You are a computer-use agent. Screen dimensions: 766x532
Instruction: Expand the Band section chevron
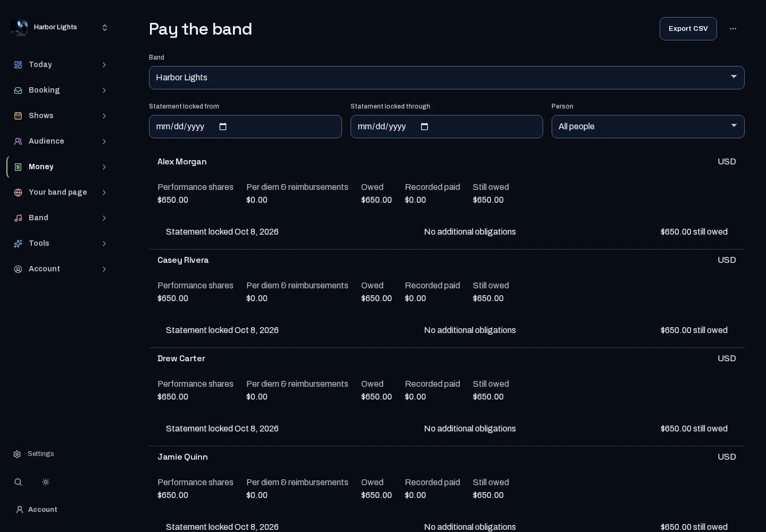click(x=104, y=218)
